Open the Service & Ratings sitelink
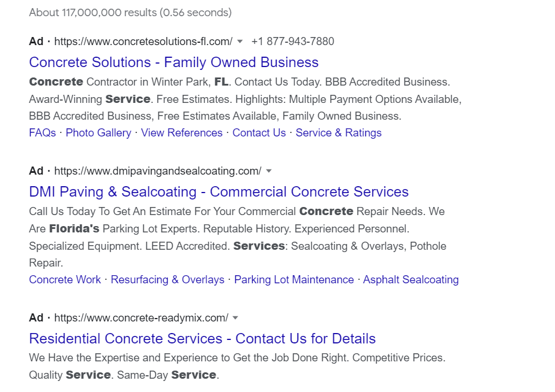555x392 pixels. click(338, 133)
